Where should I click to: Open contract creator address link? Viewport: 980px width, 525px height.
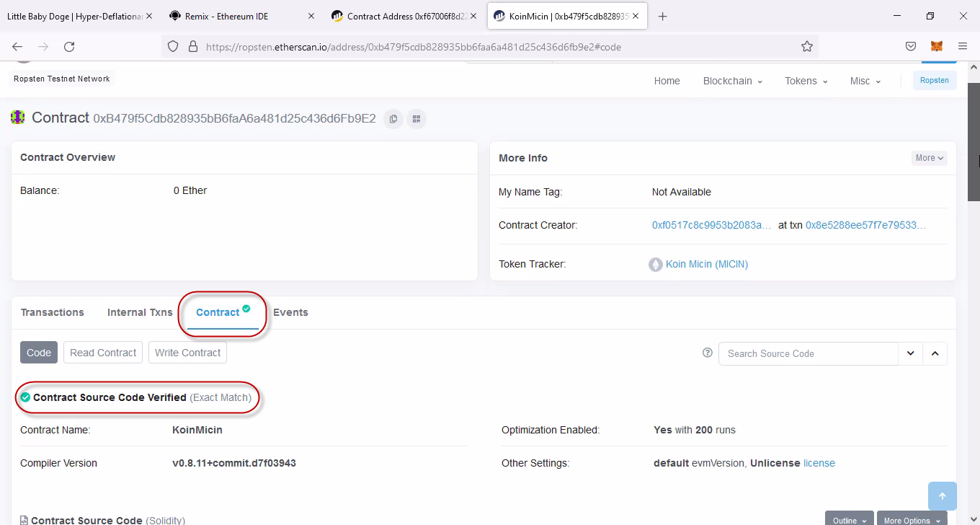tap(712, 225)
